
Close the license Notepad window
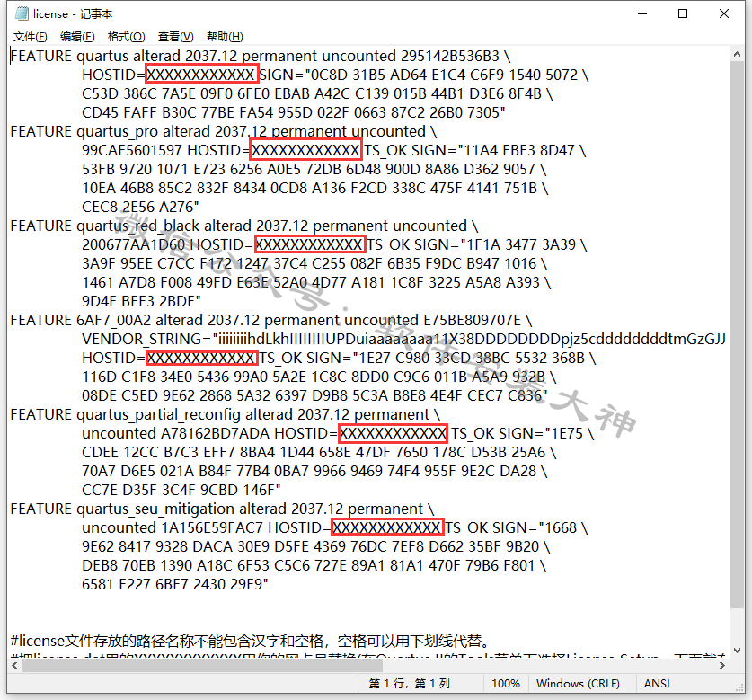724,13
